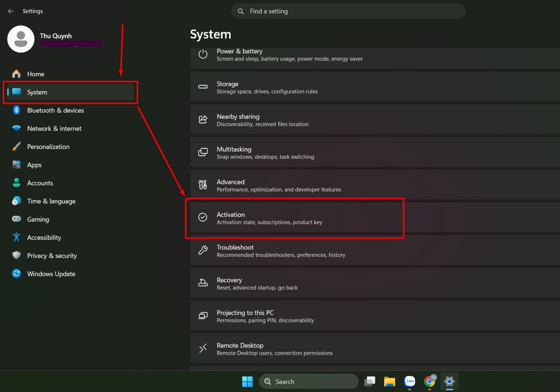
Task: Open the Thu Quynh profile avatar
Action: click(x=21, y=39)
